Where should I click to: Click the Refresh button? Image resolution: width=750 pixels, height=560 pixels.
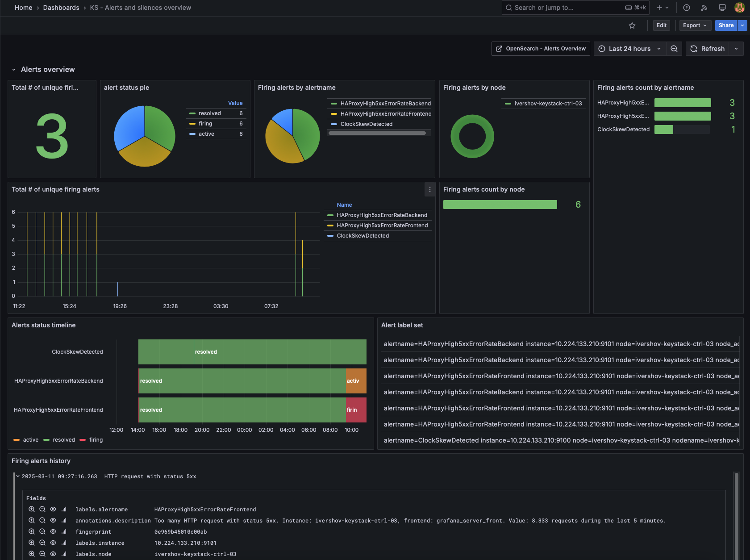(708, 49)
